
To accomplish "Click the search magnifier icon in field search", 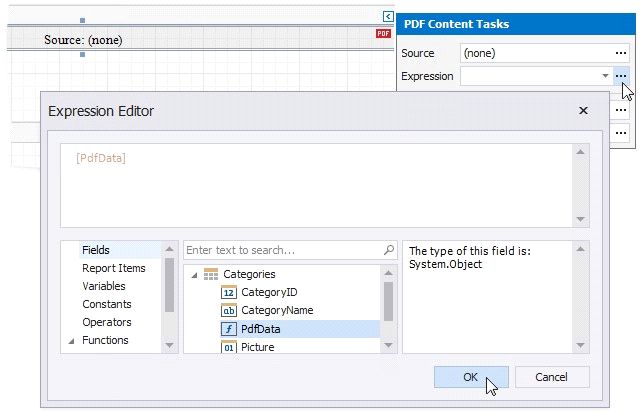I will 389,250.
